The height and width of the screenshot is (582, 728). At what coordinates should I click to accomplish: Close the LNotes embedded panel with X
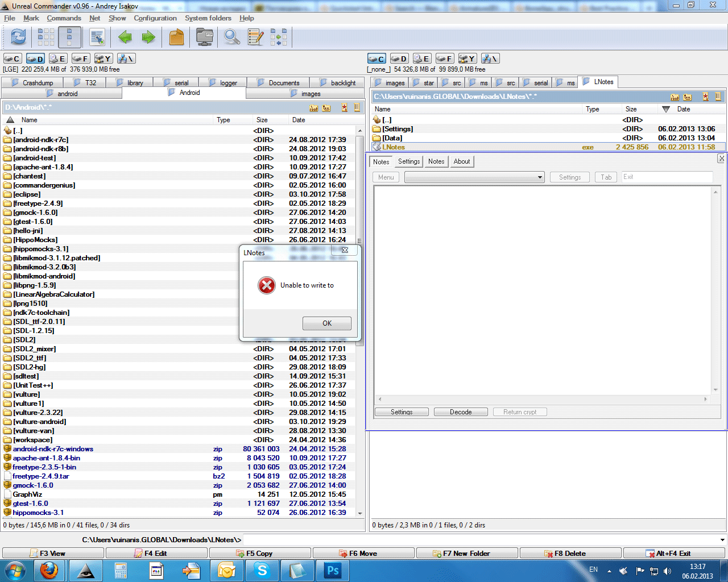[x=722, y=159]
